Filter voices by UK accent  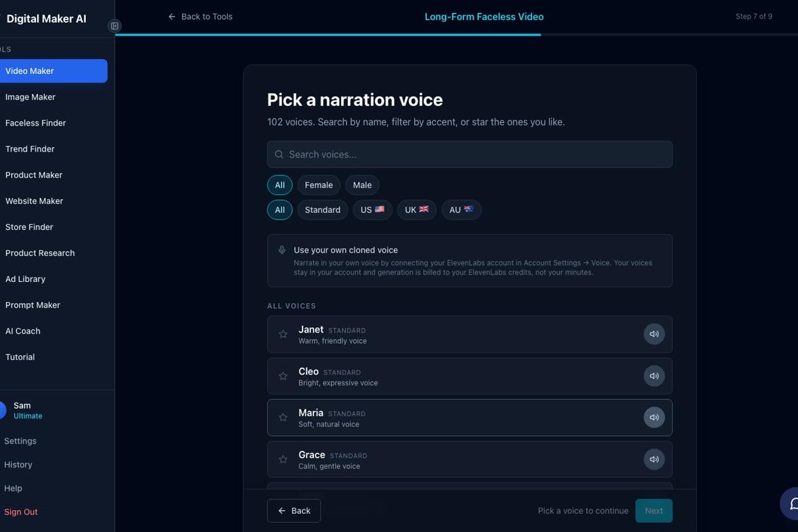(417, 209)
